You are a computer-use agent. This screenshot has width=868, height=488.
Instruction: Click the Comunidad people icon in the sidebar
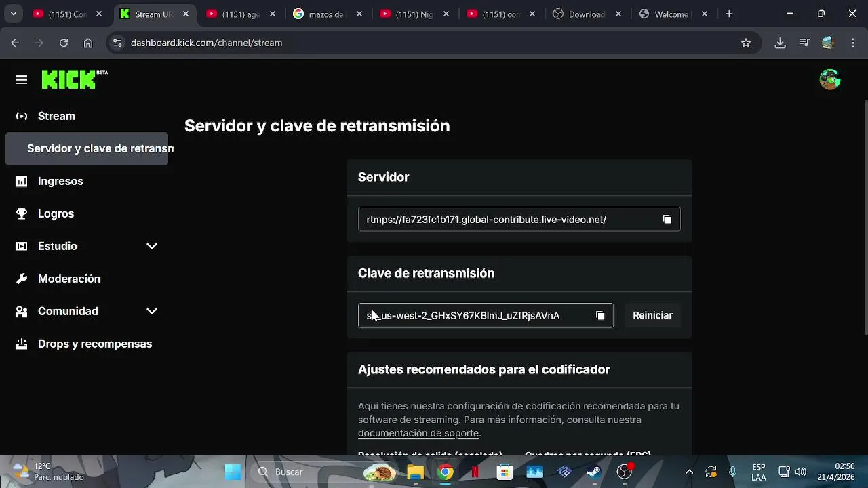(22, 311)
